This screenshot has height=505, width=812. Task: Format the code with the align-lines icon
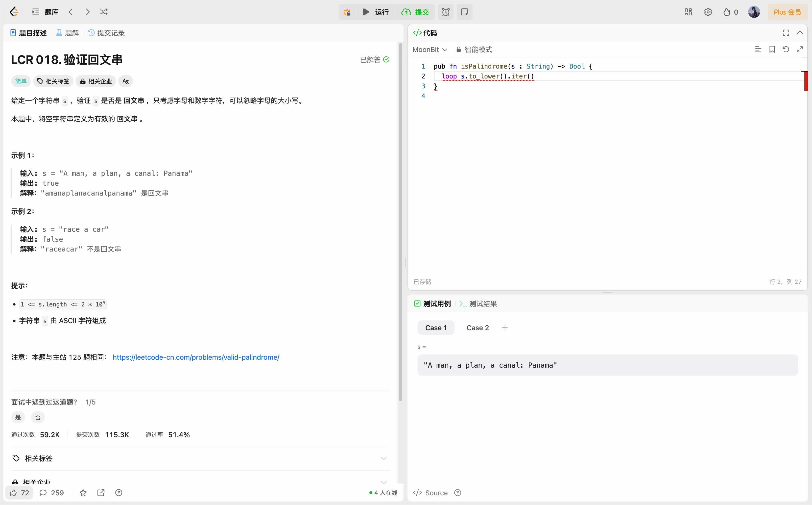pyautogui.click(x=758, y=49)
